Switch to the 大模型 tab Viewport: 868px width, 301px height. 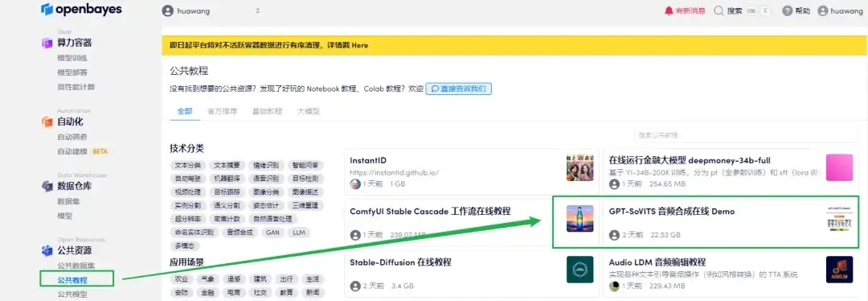[309, 111]
